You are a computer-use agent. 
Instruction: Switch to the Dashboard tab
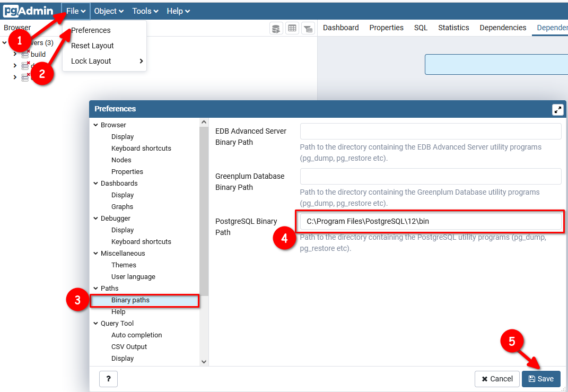(341, 28)
